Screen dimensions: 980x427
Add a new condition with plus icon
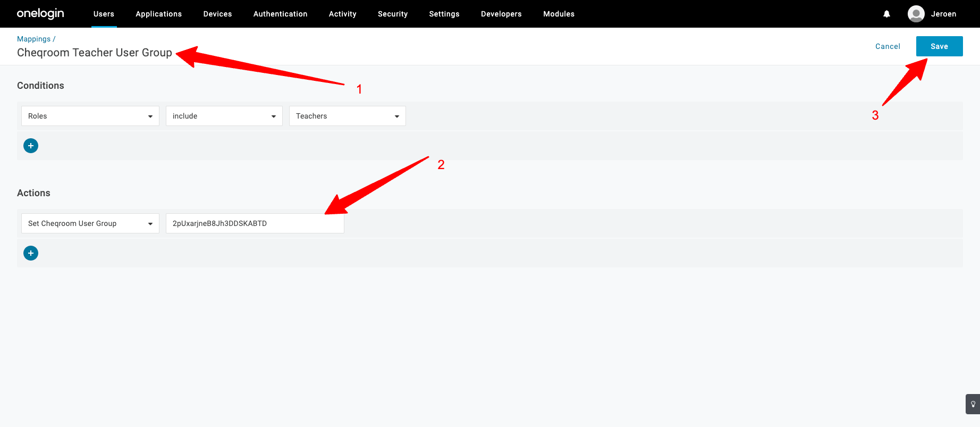pos(31,146)
